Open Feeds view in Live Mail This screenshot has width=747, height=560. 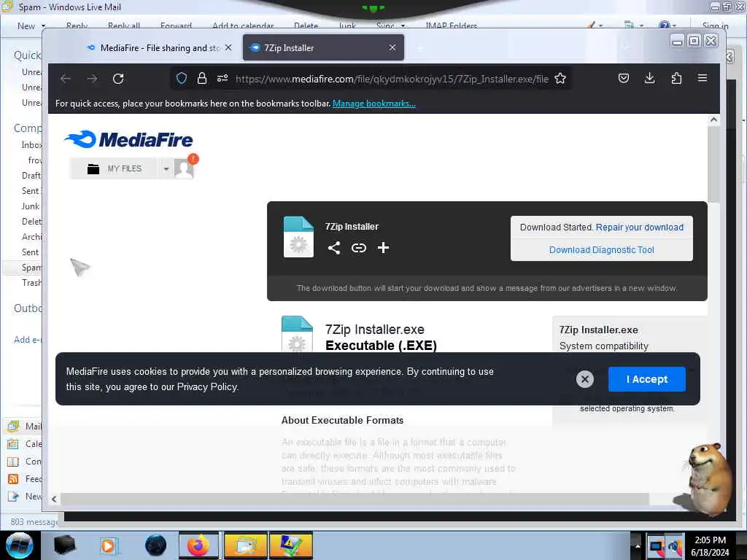tap(25, 479)
